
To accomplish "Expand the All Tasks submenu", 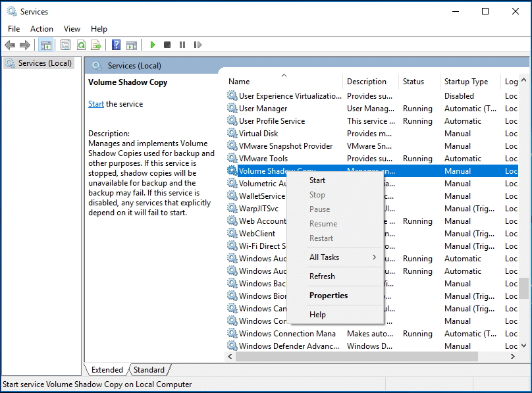I will [x=324, y=258].
